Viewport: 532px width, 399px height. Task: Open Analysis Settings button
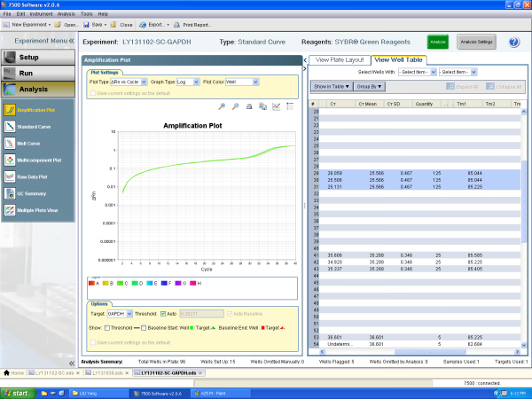pyautogui.click(x=476, y=42)
